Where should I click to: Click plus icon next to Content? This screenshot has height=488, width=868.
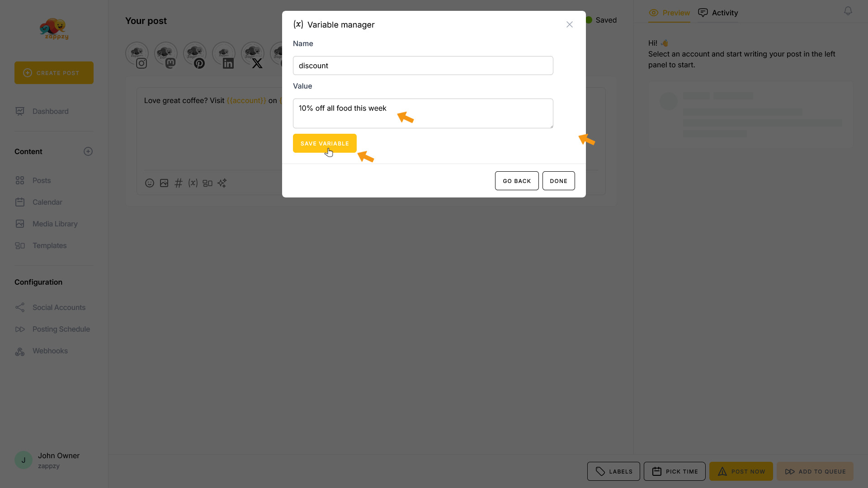(88, 151)
